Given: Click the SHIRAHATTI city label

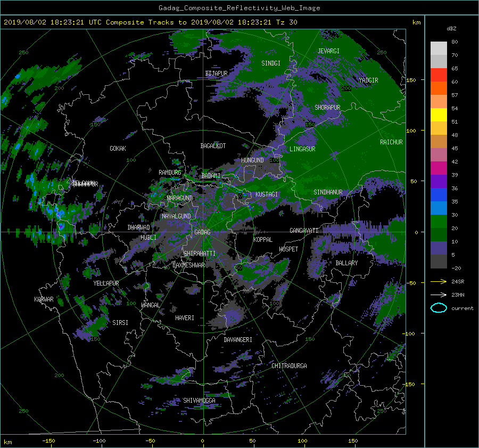Looking at the screenshot, I should point(200,254).
